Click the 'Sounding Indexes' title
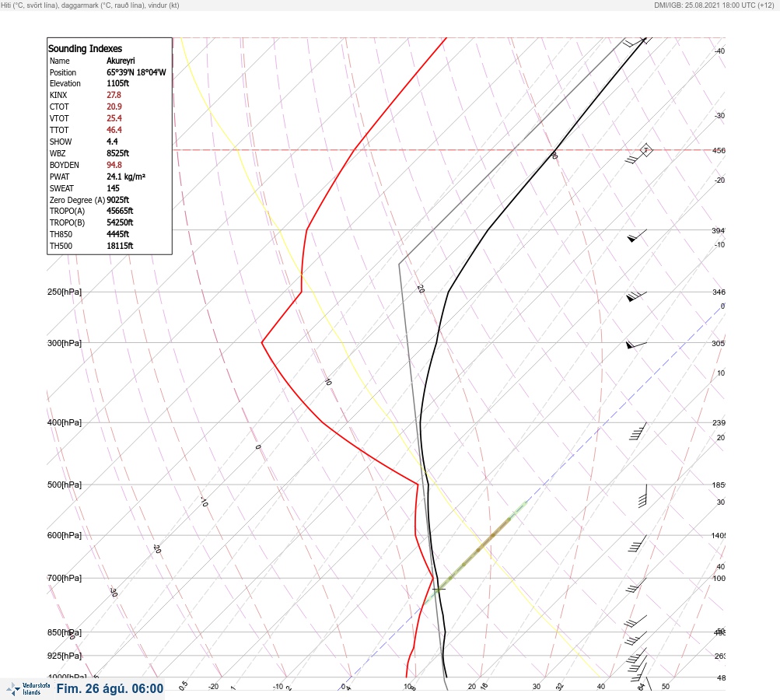This screenshot has height=700, width=780. (x=85, y=49)
